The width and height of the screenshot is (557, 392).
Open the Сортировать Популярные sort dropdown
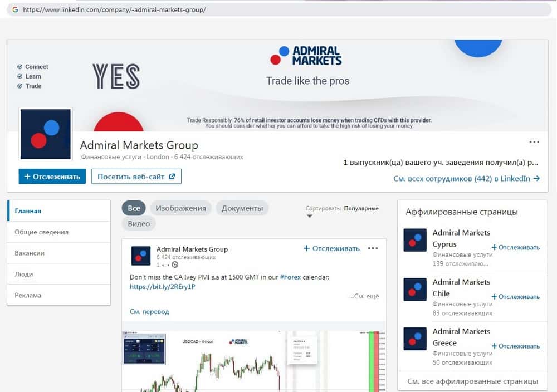click(x=342, y=209)
